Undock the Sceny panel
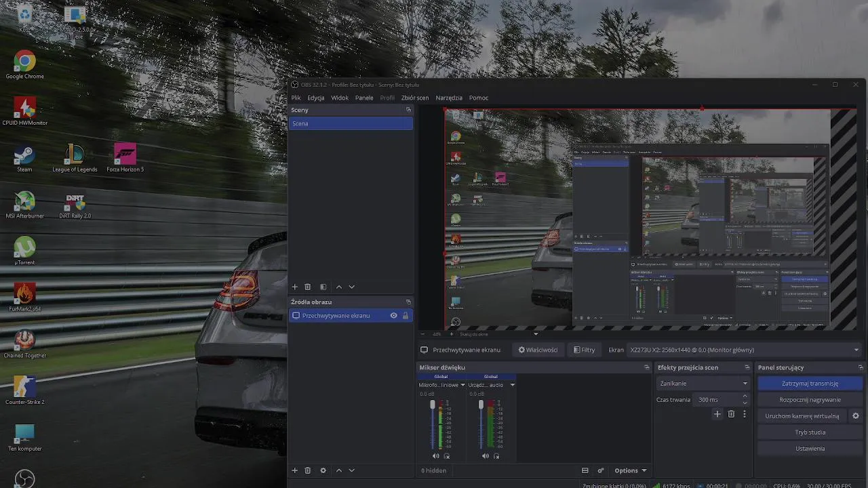The width and height of the screenshot is (868, 488). pos(408,110)
